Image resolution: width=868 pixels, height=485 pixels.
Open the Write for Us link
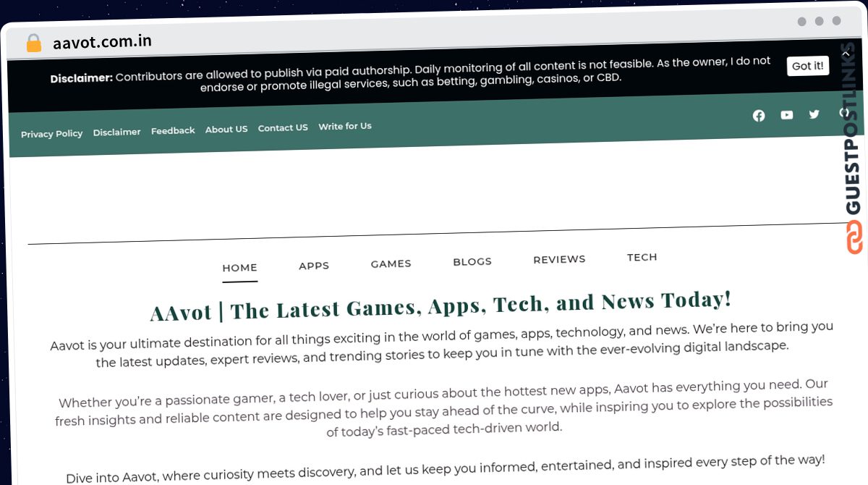click(345, 127)
